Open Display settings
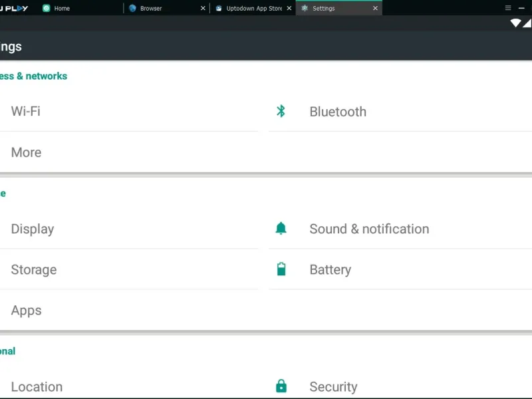The width and height of the screenshot is (532, 399). coord(129,229)
